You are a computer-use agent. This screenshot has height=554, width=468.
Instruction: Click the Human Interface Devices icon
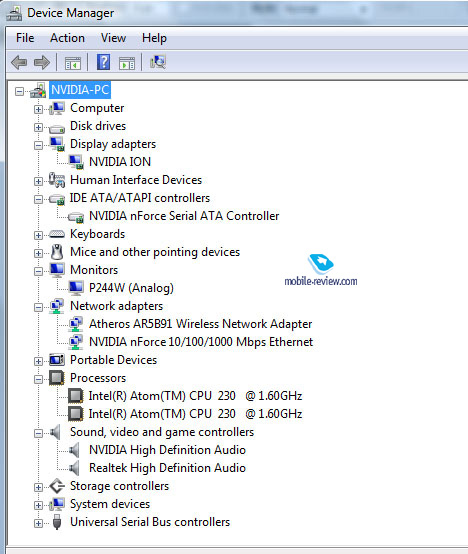(x=57, y=179)
